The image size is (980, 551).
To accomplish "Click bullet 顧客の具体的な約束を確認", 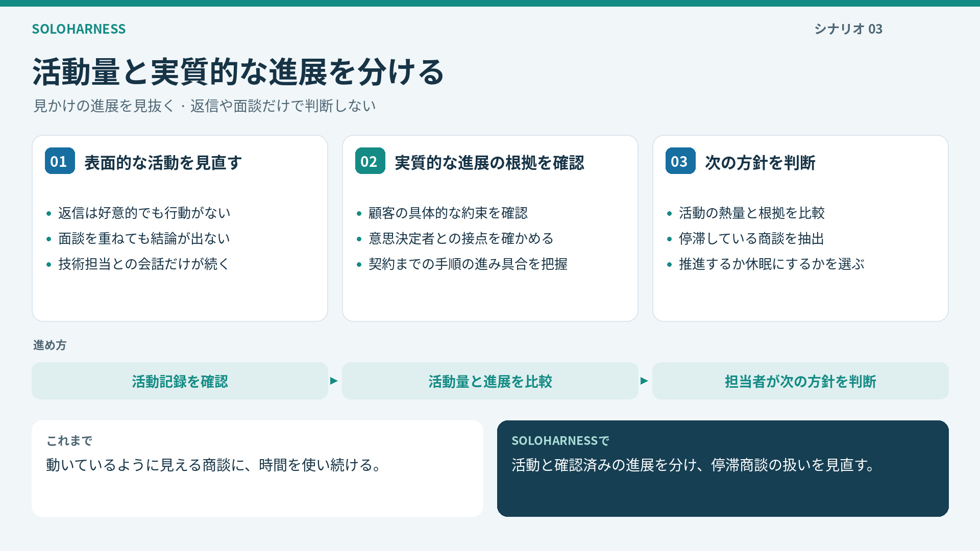I will [x=448, y=213].
